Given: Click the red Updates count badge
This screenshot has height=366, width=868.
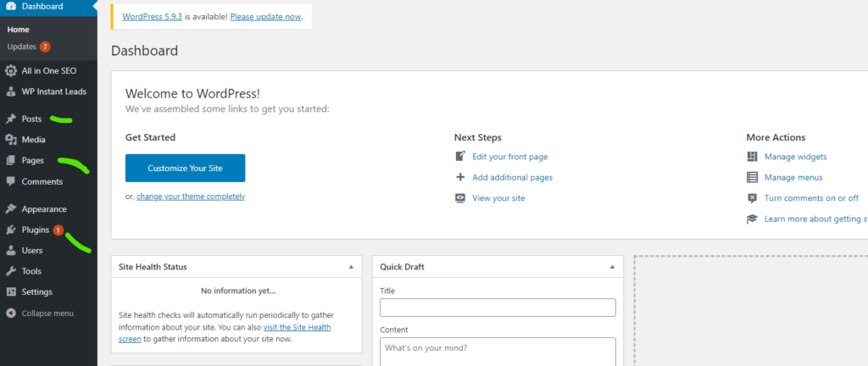Looking at the screenshot, I should click(45, 47).
